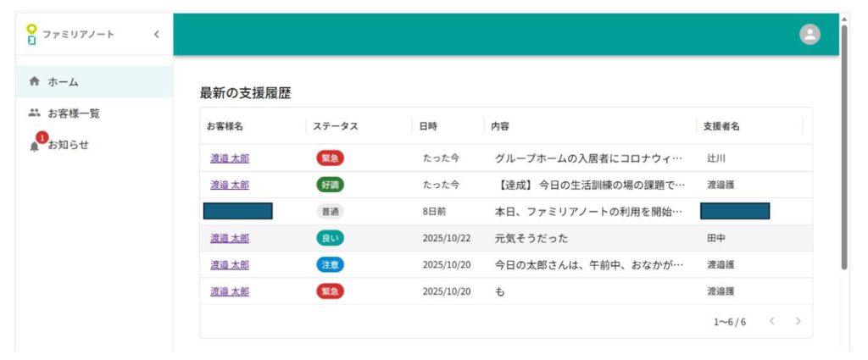Click the お客様一覧 people icon

(34, 113)
